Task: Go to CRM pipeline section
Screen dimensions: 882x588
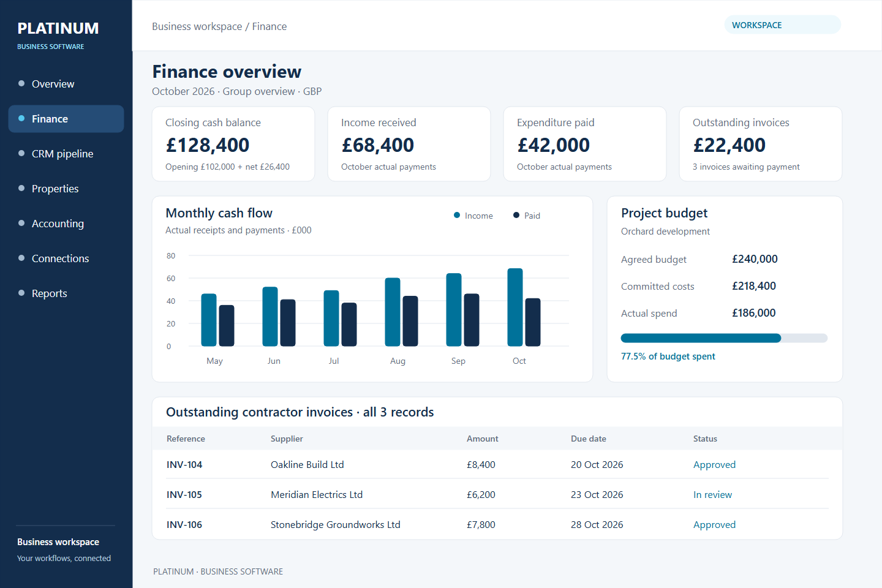Action: coord(66,154)
